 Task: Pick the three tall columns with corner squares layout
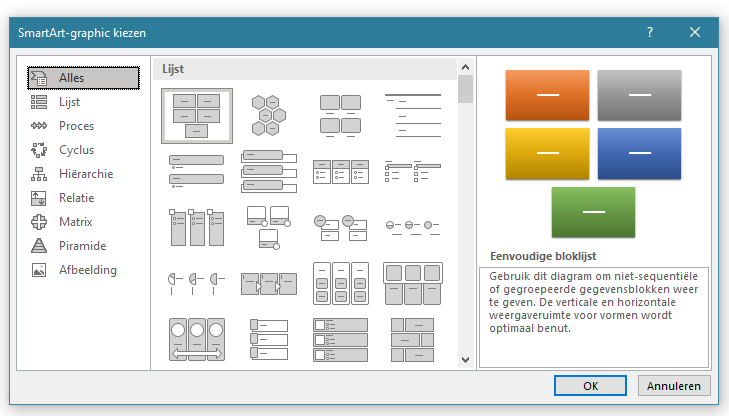197,227
